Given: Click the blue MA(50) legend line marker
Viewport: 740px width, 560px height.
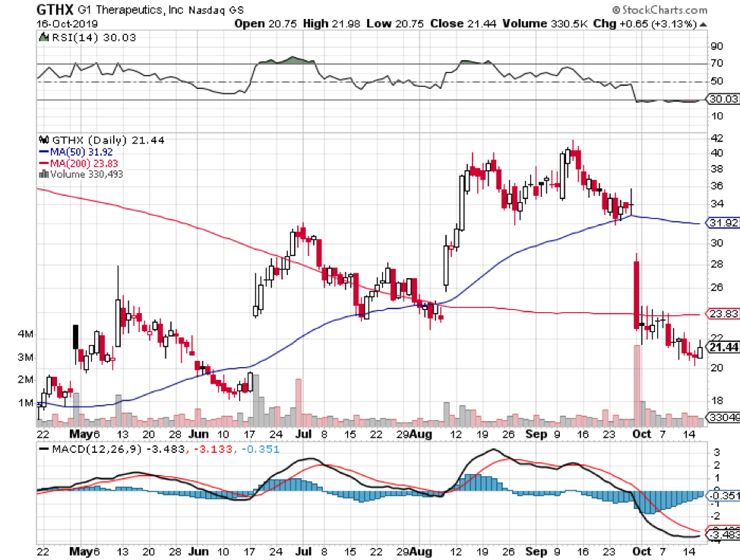Looking at the screenshot, I should point(44,152).
